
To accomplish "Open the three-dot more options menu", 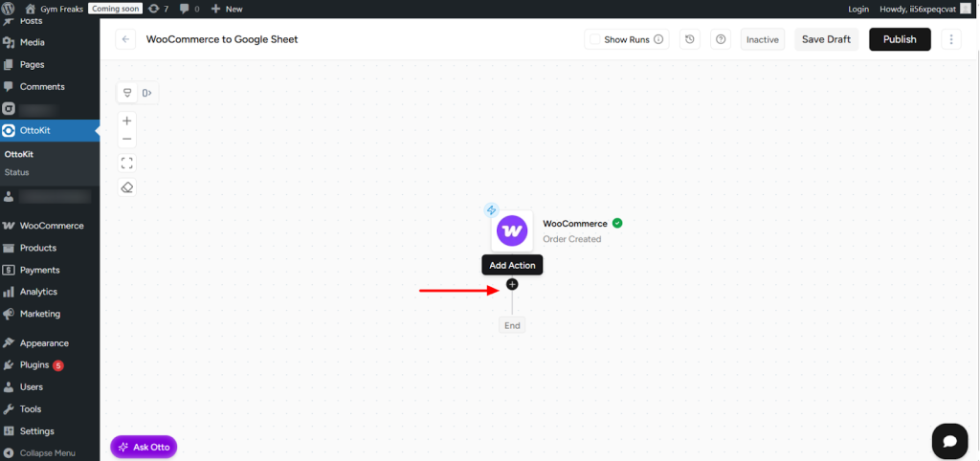I will (950, 39).
